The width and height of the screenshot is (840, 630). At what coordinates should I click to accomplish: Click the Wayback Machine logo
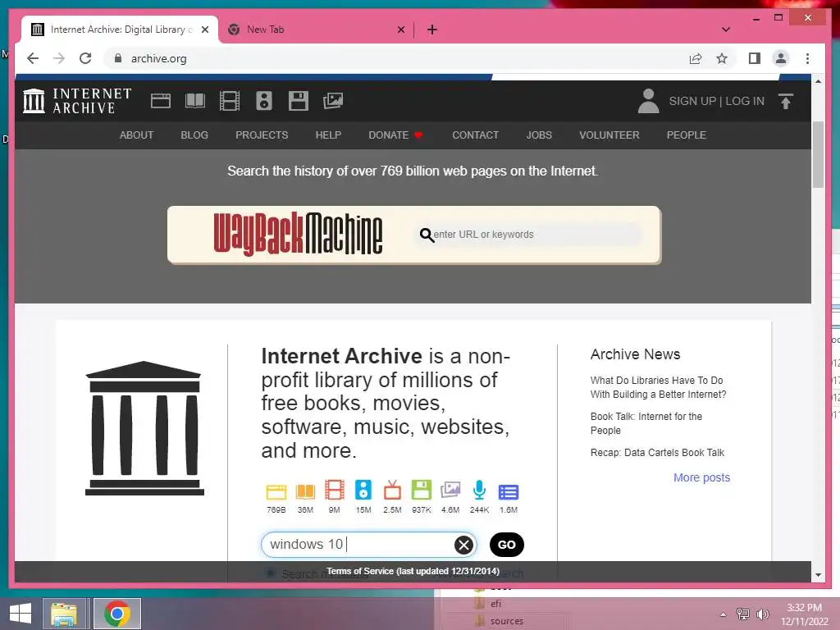pos(298,234)
